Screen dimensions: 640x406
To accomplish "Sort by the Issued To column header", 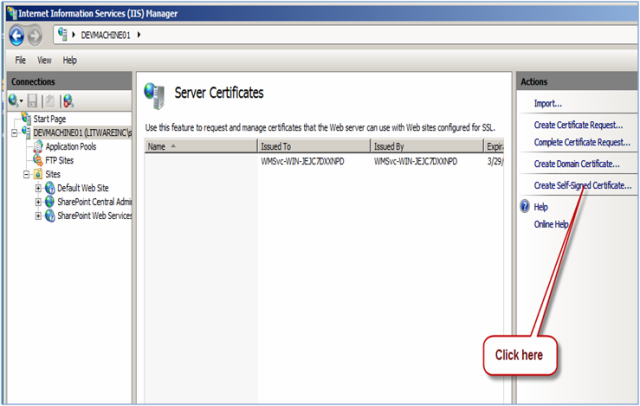I will click(314, 146).
